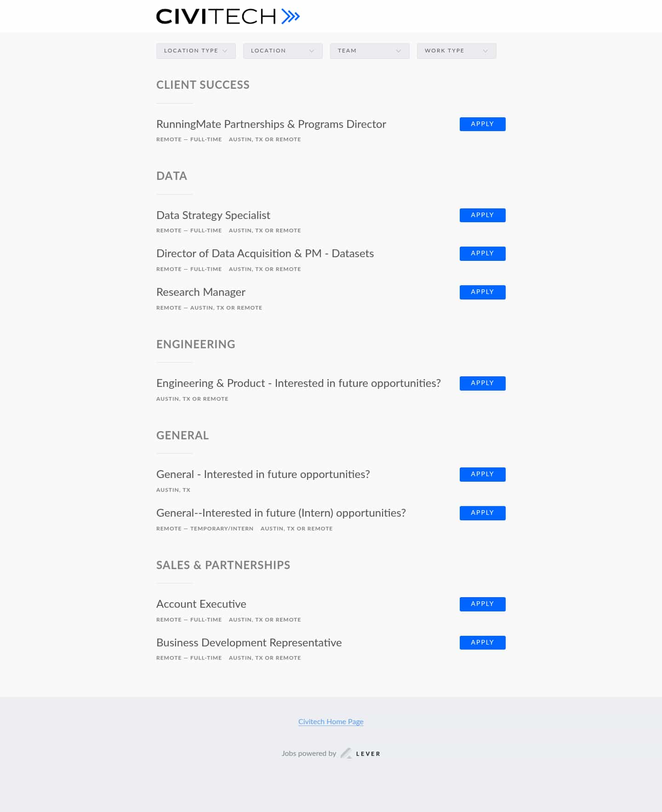Click Apply next to Research Manager
This screenshot has width=662, height=812.
(x=482, y=292)
